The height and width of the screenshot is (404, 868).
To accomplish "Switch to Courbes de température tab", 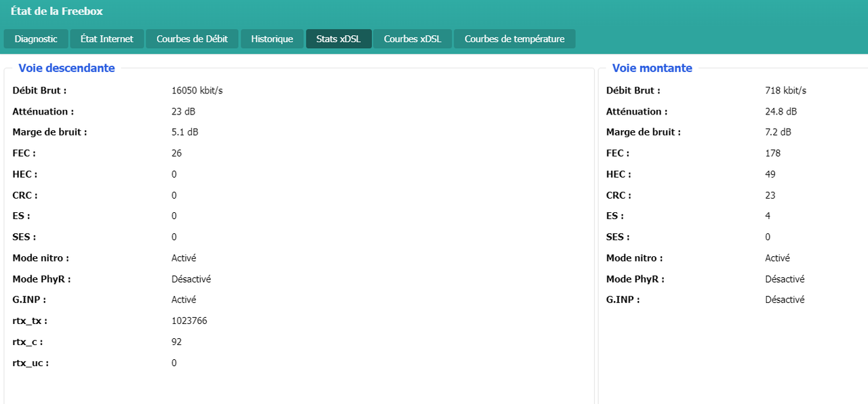I will coord(514,39).
